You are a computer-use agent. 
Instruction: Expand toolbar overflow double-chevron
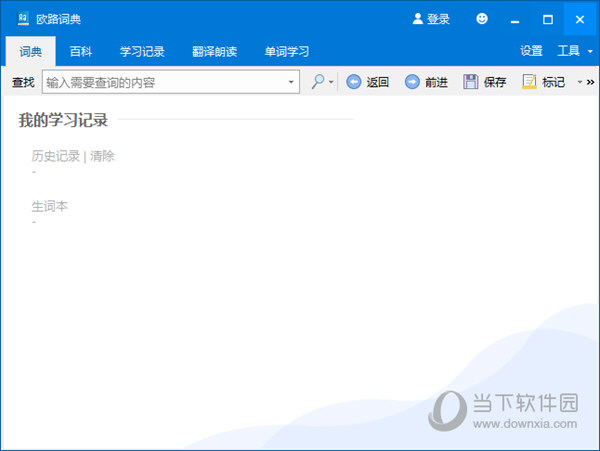click(x=590, y=82)
